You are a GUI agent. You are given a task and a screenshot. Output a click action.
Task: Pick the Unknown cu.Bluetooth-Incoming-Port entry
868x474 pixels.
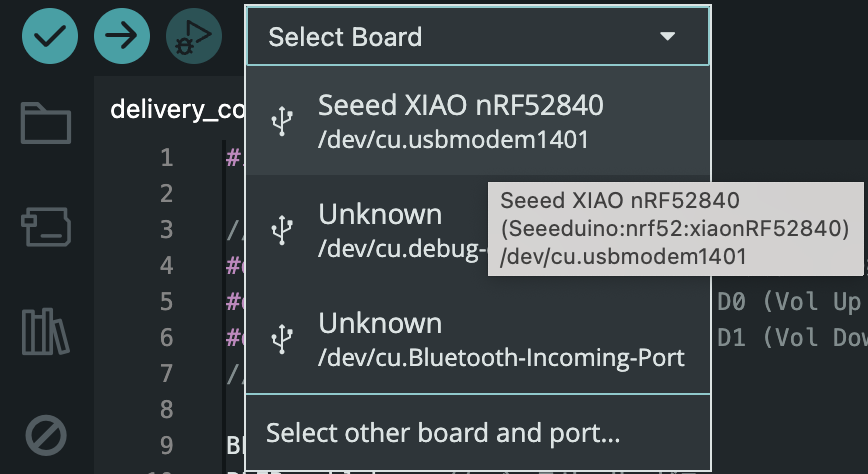500,339
